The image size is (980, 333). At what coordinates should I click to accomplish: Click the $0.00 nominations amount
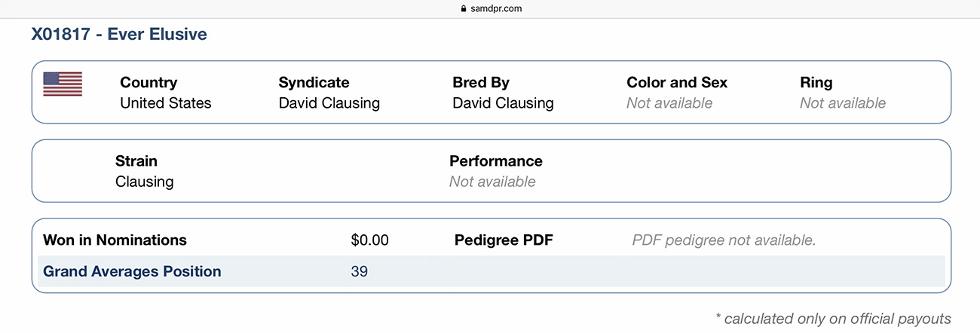[370, 240]
